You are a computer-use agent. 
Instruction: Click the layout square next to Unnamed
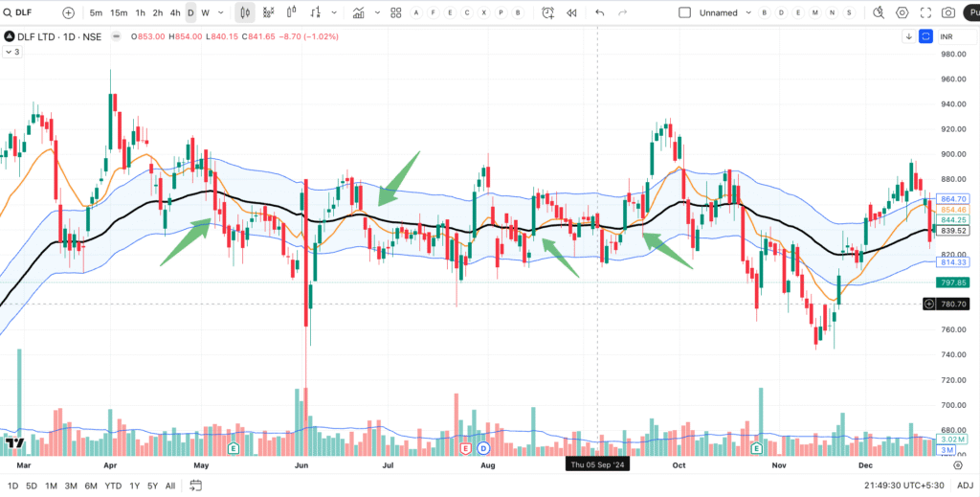click(x=684, y=12)
